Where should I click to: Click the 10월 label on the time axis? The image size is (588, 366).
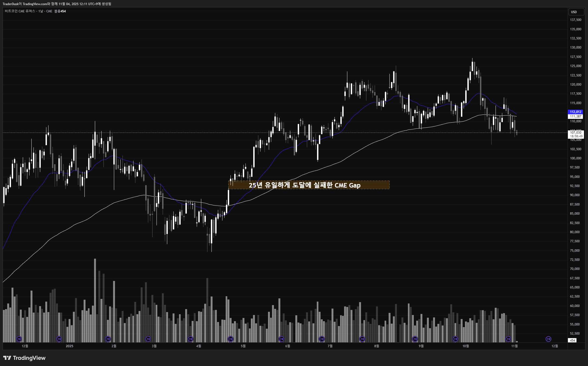[466, 346]
